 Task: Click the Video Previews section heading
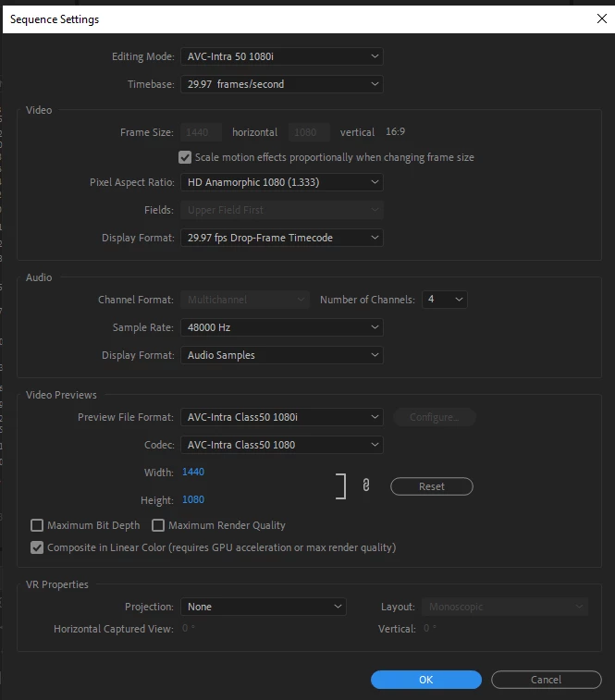click(x=61, y=395)
